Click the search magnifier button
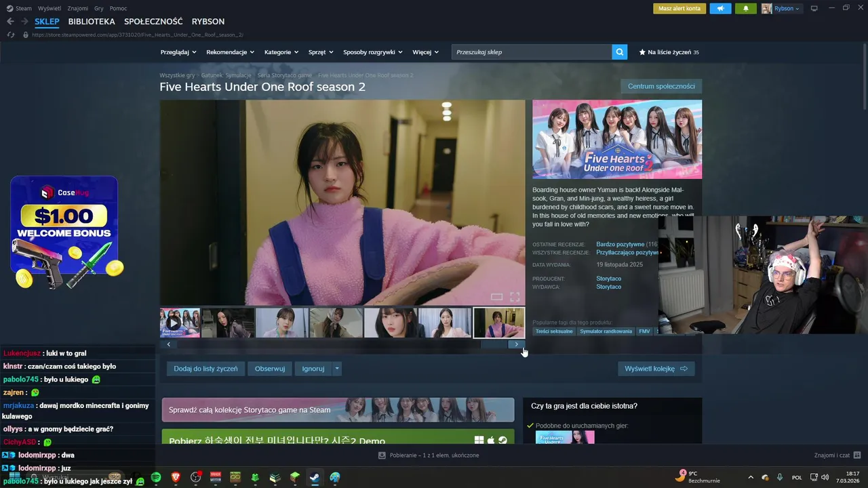The image size is (868, 488). click(x=619, y=52)
